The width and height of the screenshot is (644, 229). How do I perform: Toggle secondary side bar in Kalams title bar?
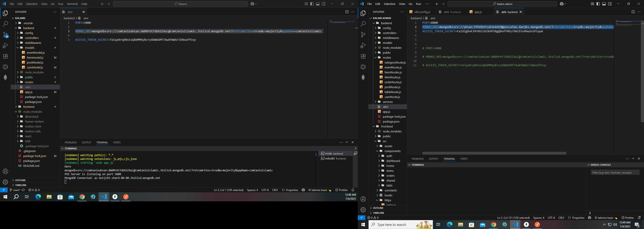pos(324,4)
